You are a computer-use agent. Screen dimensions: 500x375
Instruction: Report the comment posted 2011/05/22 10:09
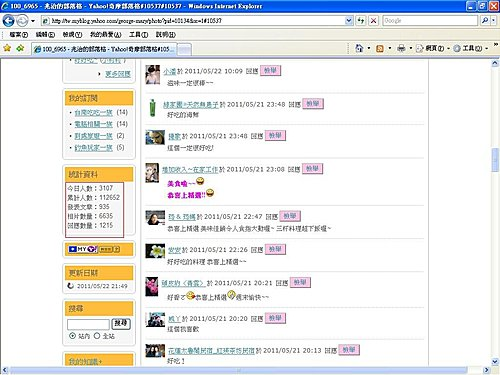(270, 70)
